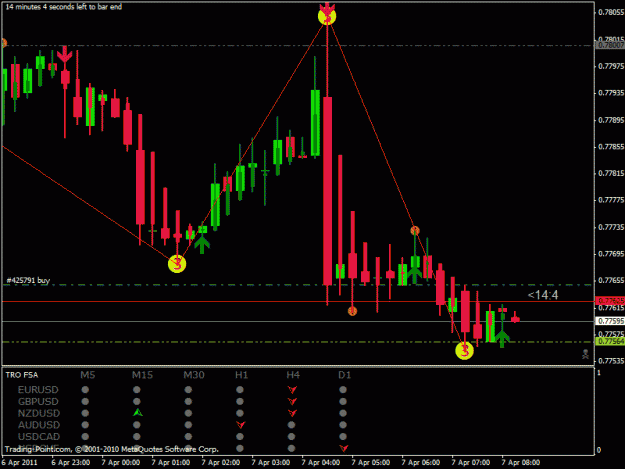Screen dimensions: 625x469
Task: Click the AUDUSD symbol label
Action: click(x=39, y=425)
